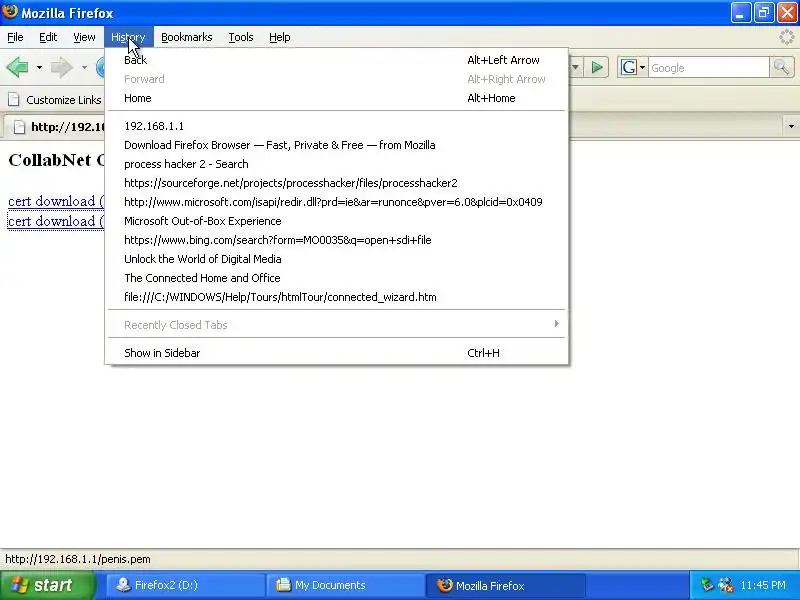Click the Customize Links bookmark page icon
This screenshot has width=800, height=600.
tap(14, 100)
